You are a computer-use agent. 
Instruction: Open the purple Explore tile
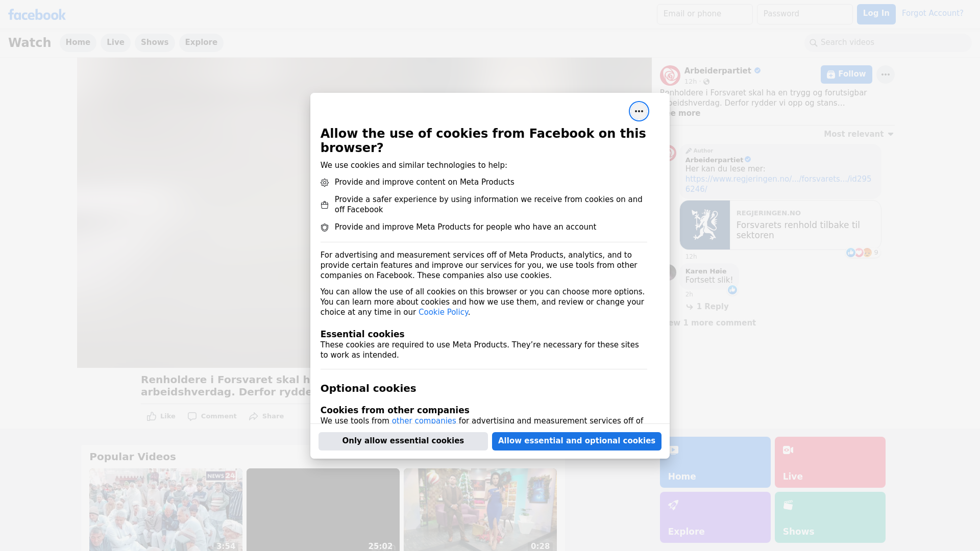click(x=715, y=517)
